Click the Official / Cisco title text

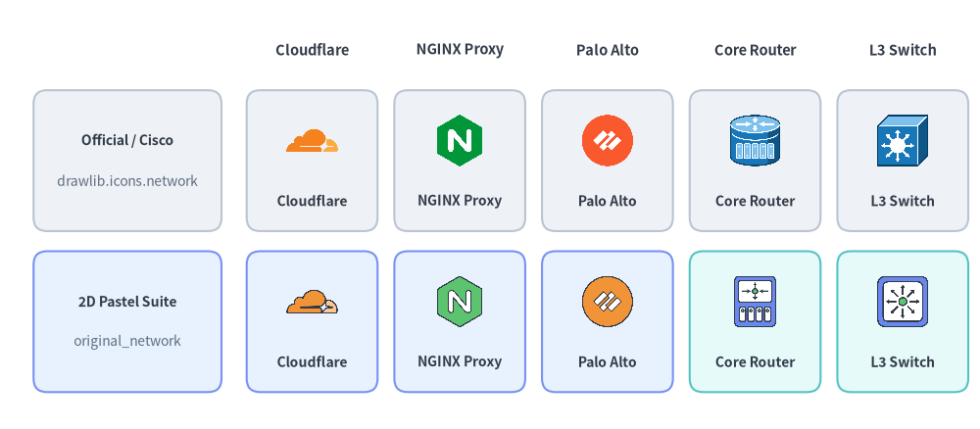127,140
